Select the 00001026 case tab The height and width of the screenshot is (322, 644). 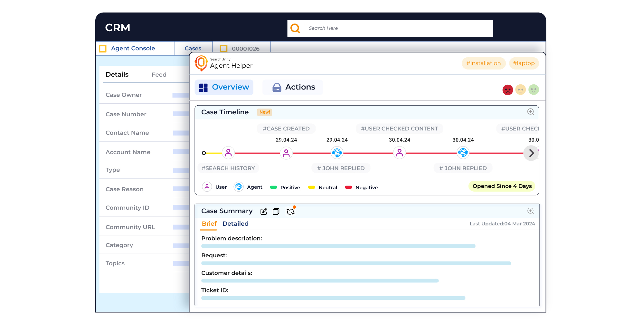click(241, 48)
